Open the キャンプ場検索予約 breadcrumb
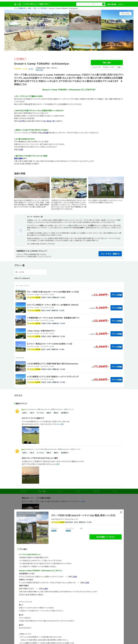138x644 pixels. coord(20,8)
